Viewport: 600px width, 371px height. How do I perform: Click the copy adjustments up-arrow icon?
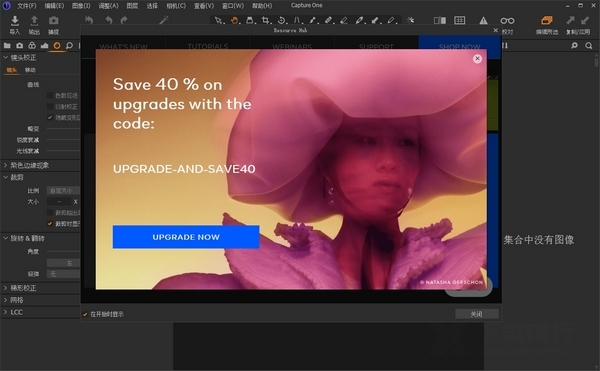click(571, 20)
